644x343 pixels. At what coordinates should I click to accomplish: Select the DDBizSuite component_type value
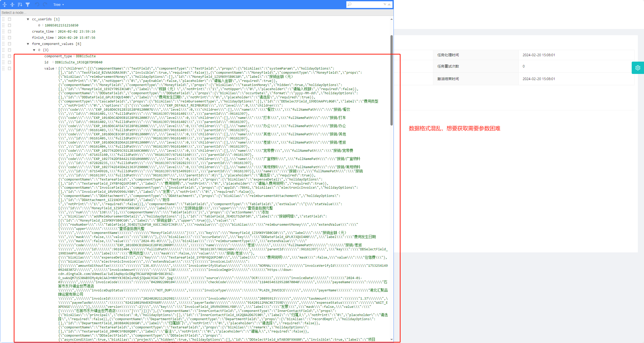(x=86, y=56)
